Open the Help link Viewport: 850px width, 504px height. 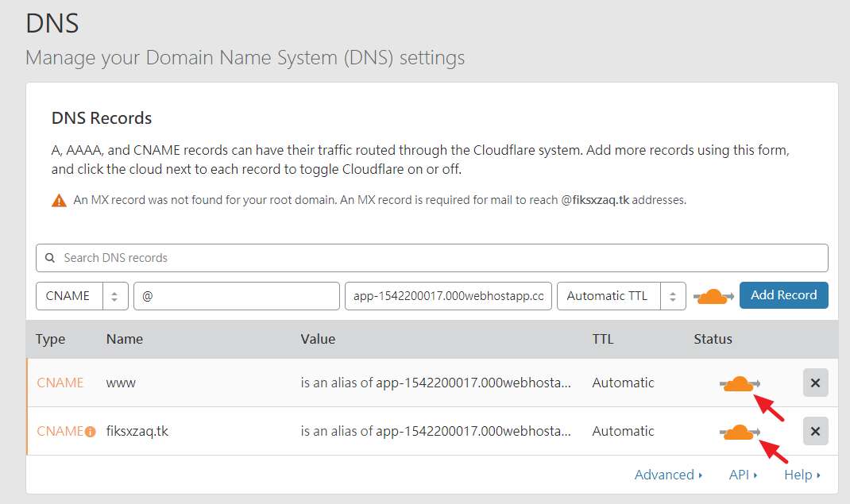802,475
